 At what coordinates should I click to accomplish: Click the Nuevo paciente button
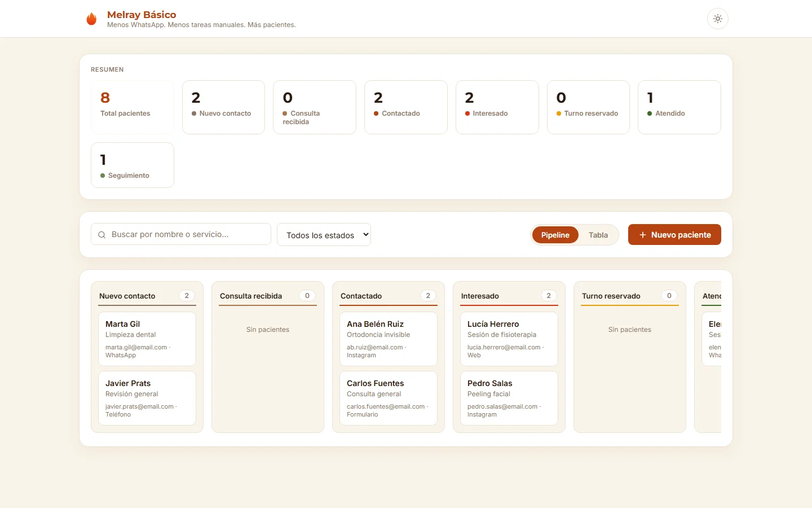[x=674, y=235]
